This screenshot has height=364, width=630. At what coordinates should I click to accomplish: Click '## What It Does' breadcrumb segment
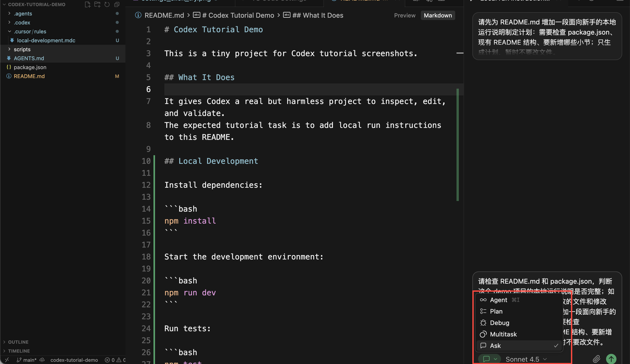pos(318,15)
